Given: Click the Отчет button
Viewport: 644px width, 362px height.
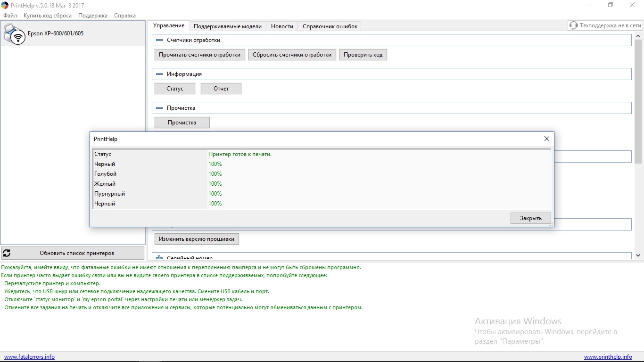Looking at the screenshot, I should point(221,89).
